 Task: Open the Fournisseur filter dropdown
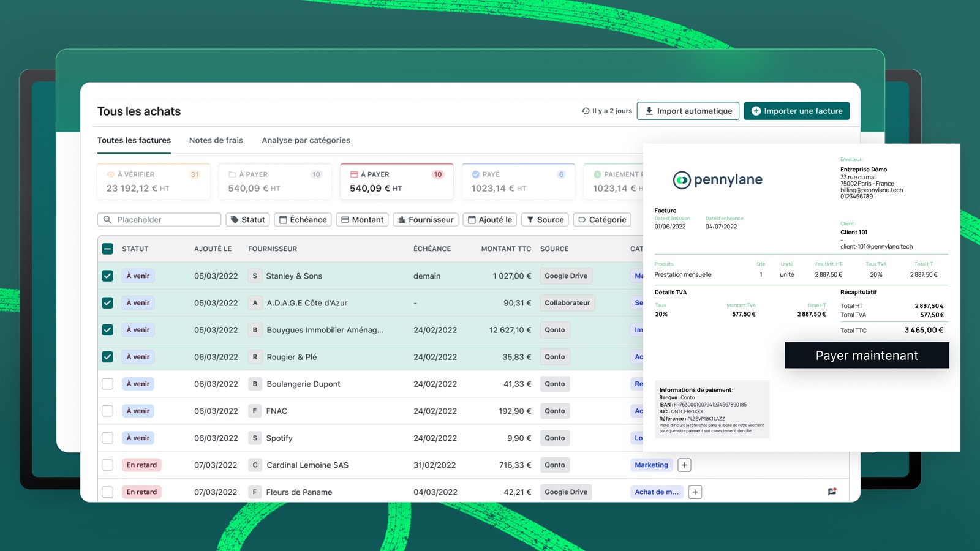click(x=426, y=219)
